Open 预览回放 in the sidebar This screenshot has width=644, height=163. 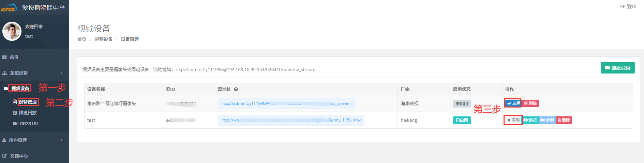pos(27,113)
